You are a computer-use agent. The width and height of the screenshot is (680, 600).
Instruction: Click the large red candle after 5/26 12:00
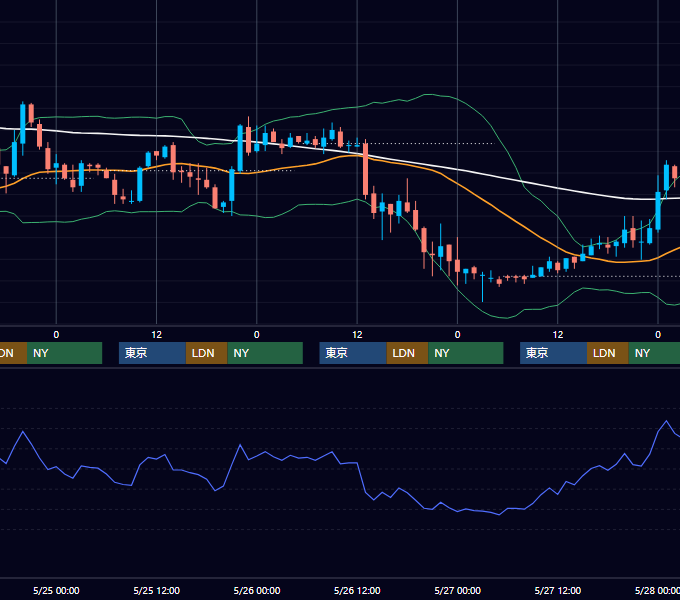366,170
